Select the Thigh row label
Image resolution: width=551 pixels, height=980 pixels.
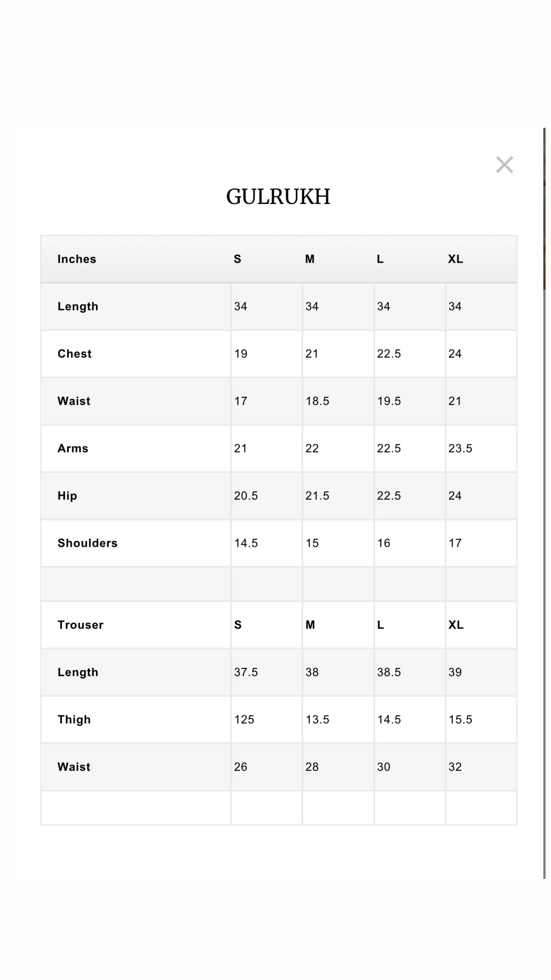74,719
